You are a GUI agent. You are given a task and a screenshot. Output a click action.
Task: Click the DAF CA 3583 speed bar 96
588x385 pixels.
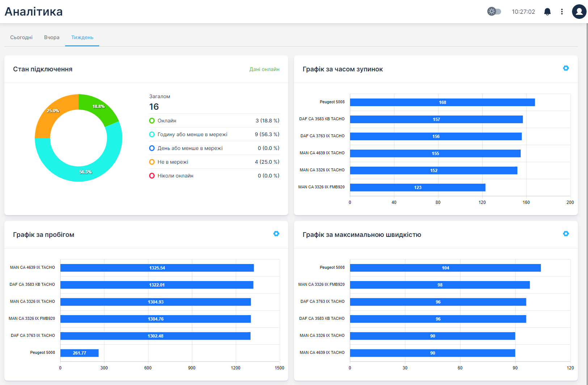pyautogui.click(x=438, y=319)
